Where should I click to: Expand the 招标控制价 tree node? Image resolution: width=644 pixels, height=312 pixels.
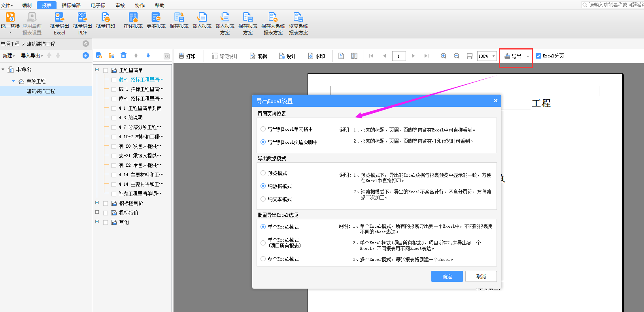(x=97, y=203)
